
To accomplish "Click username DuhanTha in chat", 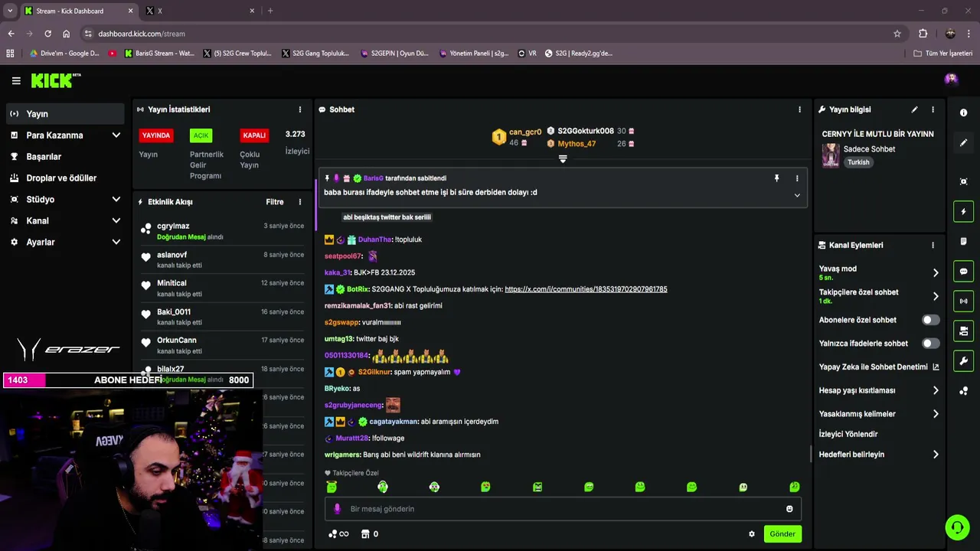I will (x=374, y=240).
